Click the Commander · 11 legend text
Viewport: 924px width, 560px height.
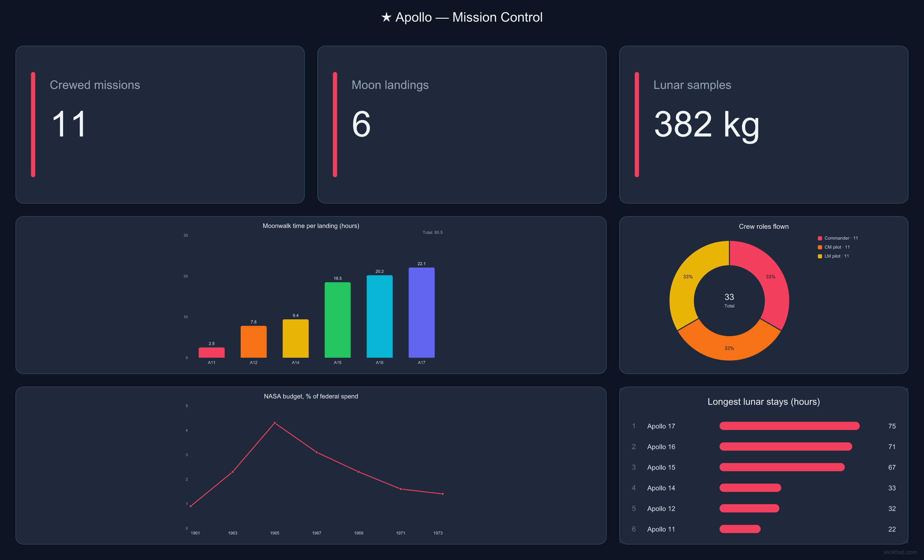pyautogui.click(x=841, y=238)
